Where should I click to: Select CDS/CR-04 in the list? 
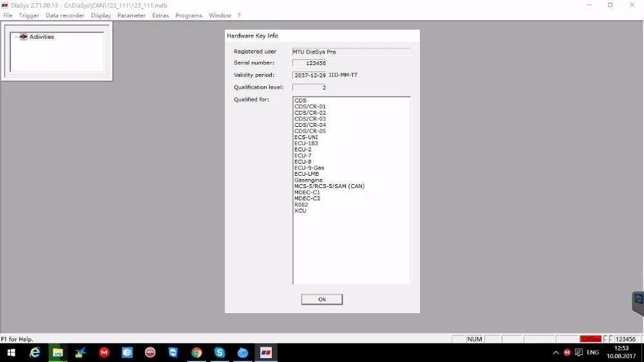[310, 125]
